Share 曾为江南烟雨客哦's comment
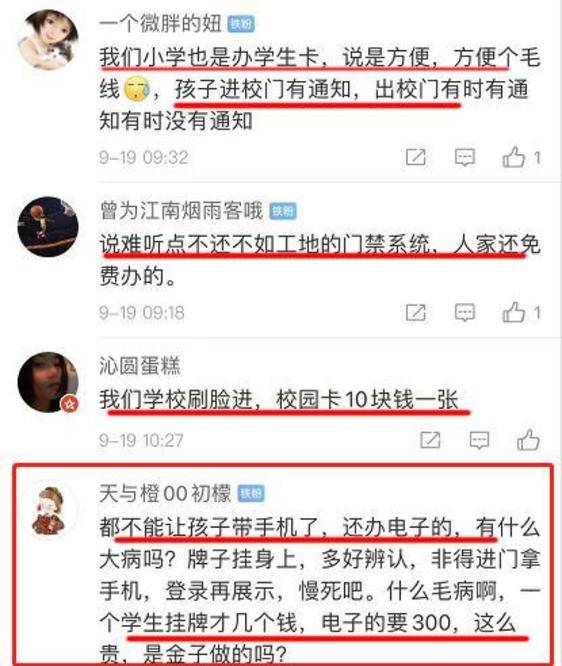This screenshot has height=666, width=562. [415, 313]
